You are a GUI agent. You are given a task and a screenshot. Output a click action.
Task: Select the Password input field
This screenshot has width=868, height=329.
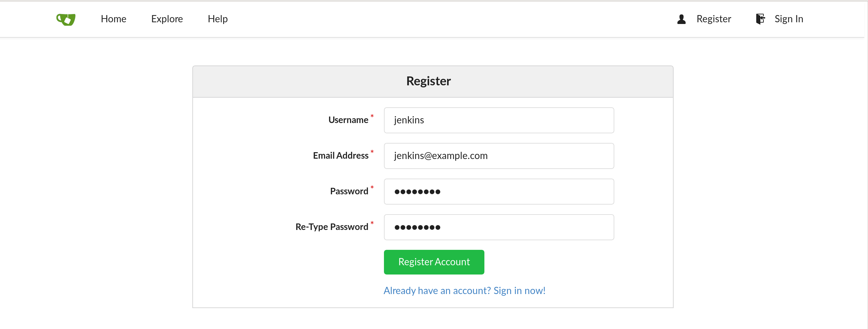point(499,192)
